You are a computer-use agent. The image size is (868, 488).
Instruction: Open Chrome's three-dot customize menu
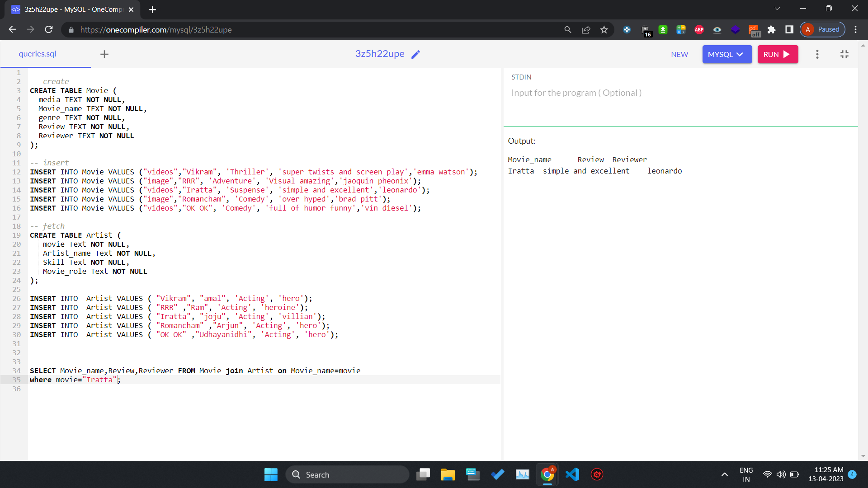855,30
